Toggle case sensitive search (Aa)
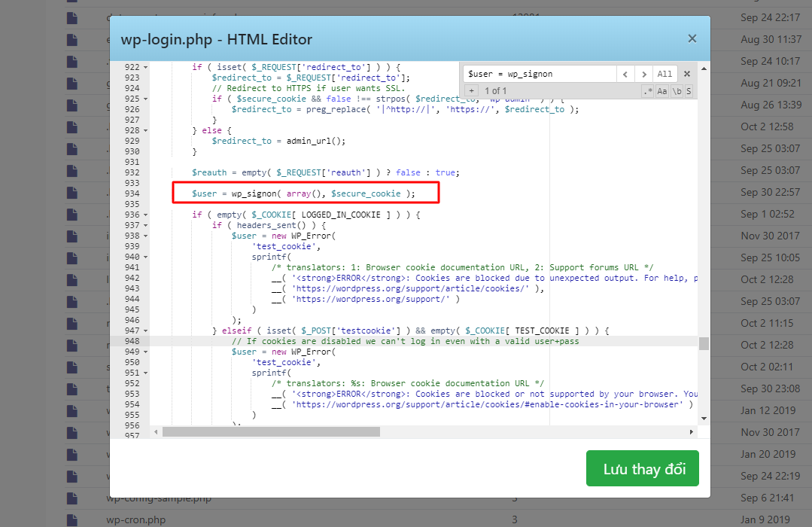This screenshot has width=812, height=527. [x=661, y=91]
